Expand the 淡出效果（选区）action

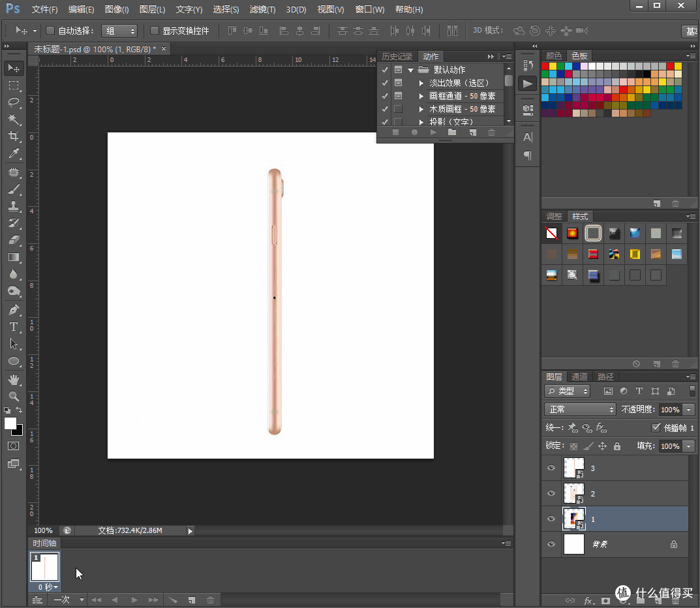421,83
